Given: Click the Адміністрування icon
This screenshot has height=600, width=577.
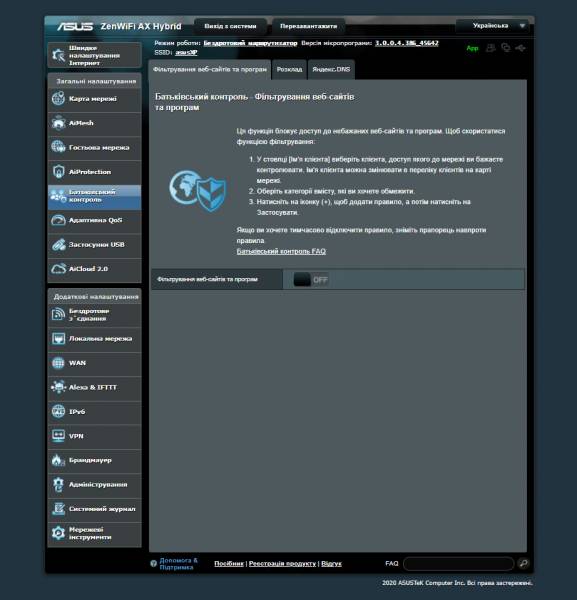Looking at the screenshot, I should [x=59, y=484].
